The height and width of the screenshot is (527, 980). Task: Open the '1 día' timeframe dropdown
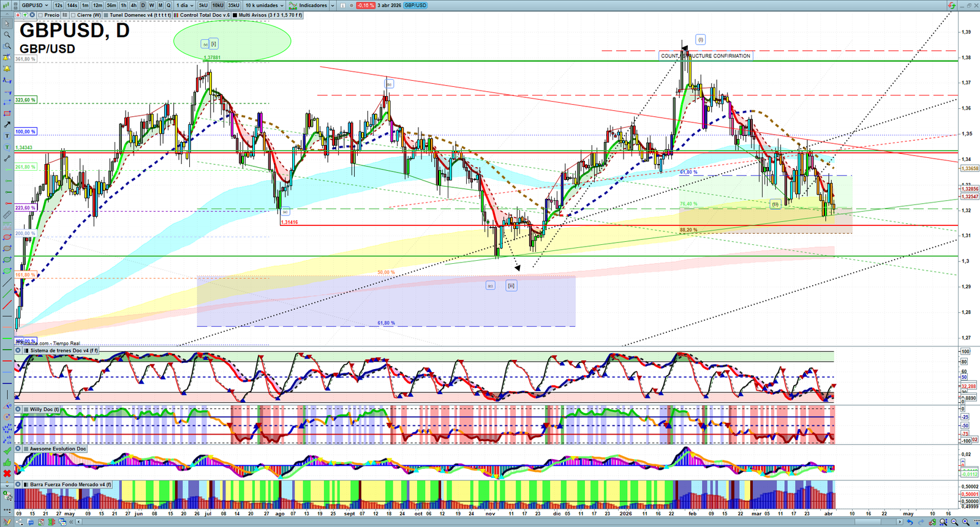[185, 5]
